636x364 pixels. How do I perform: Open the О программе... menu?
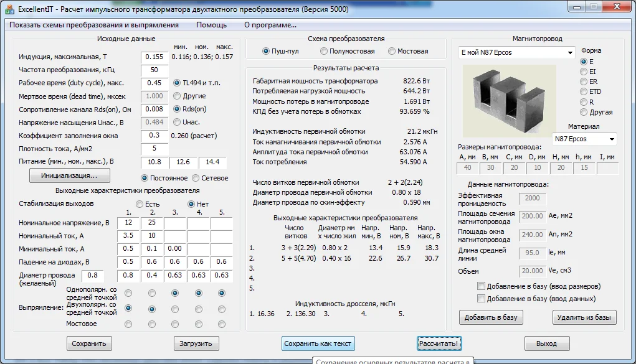tap(270, 25)
